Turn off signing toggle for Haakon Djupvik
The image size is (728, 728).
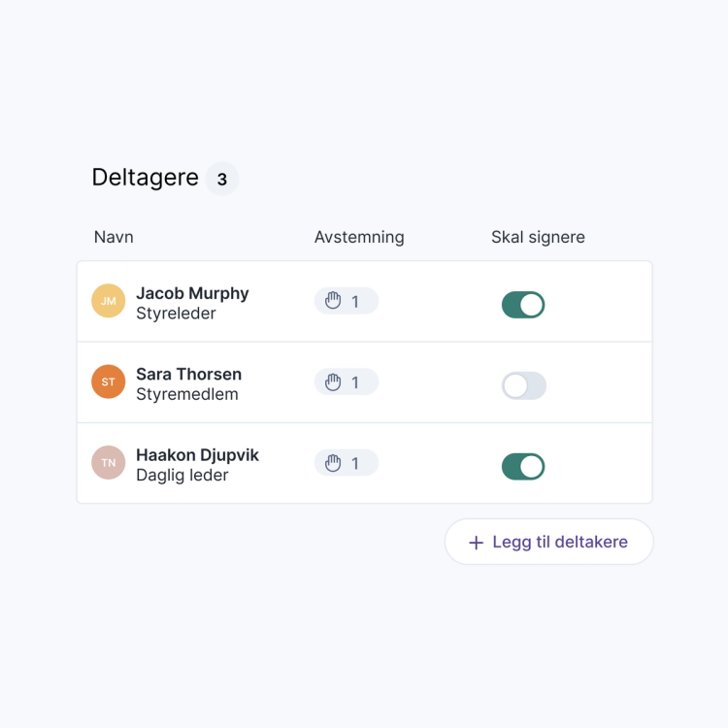tap(523, 467)
